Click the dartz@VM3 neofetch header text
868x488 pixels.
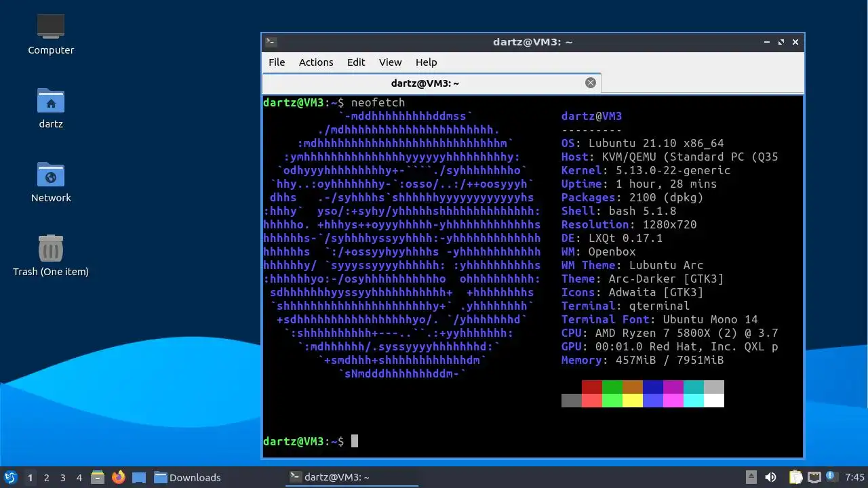pos(591,116)
